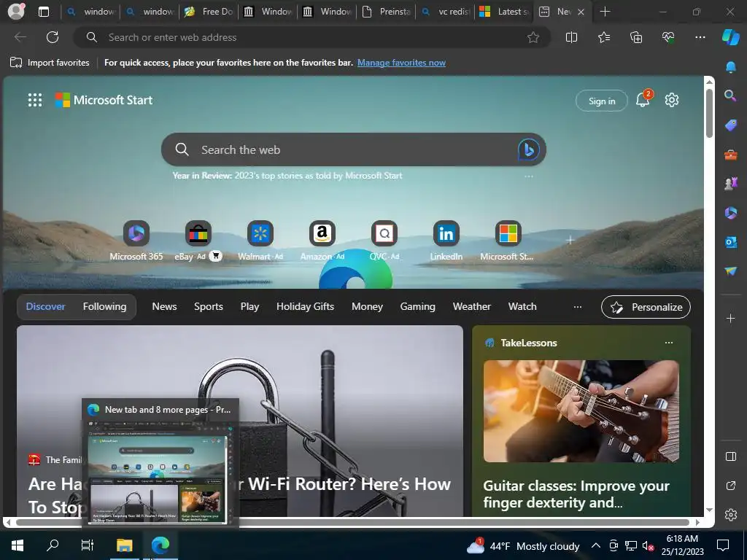Click Import favorites button
Screen dimensions: 747x560
click(x=50, y=63)
